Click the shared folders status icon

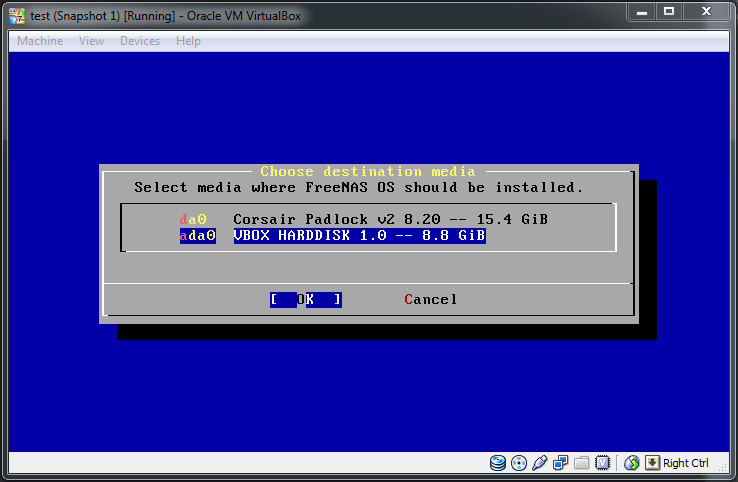click(582, 463)
